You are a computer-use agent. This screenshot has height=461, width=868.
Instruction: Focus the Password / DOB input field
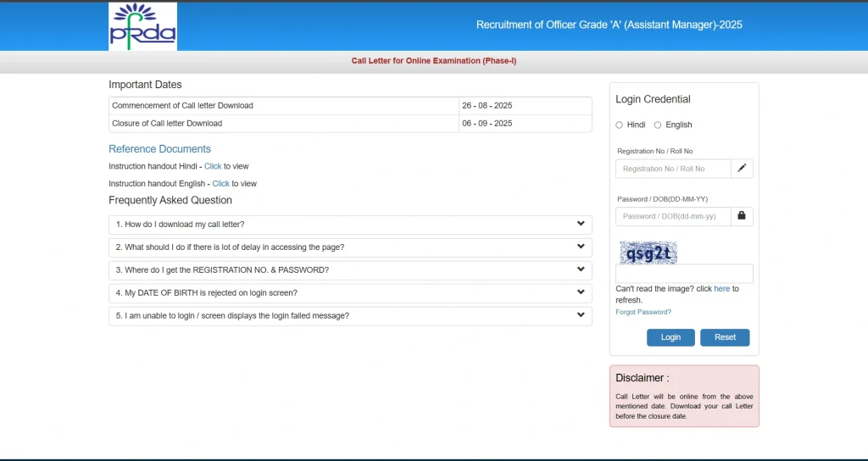[673, 216]
